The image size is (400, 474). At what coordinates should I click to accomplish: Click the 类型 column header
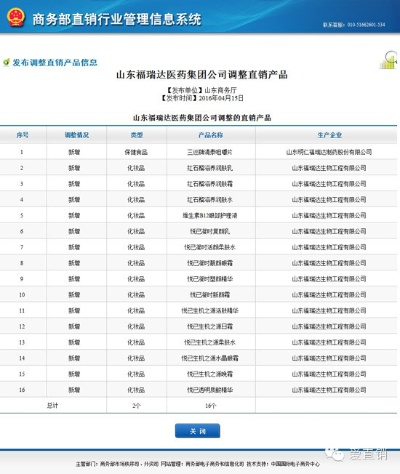point(137,135)
